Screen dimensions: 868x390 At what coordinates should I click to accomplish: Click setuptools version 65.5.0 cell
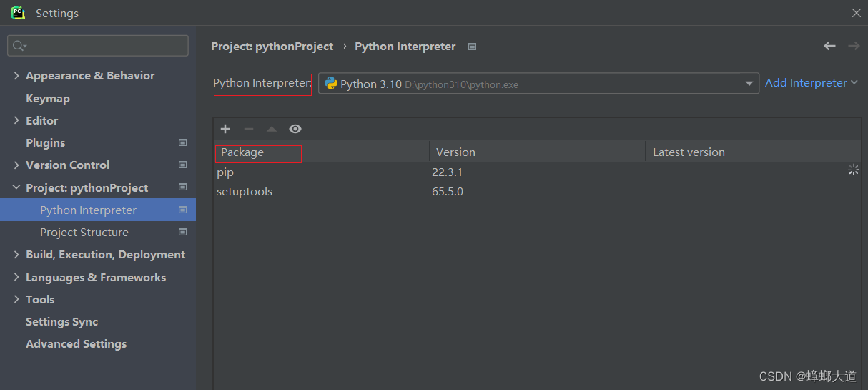[448, 191]
